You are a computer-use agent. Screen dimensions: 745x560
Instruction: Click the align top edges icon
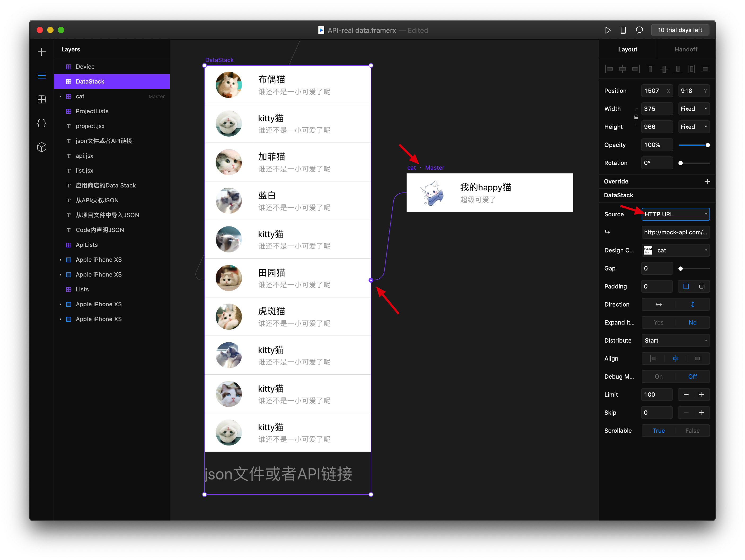coord(650,69)
